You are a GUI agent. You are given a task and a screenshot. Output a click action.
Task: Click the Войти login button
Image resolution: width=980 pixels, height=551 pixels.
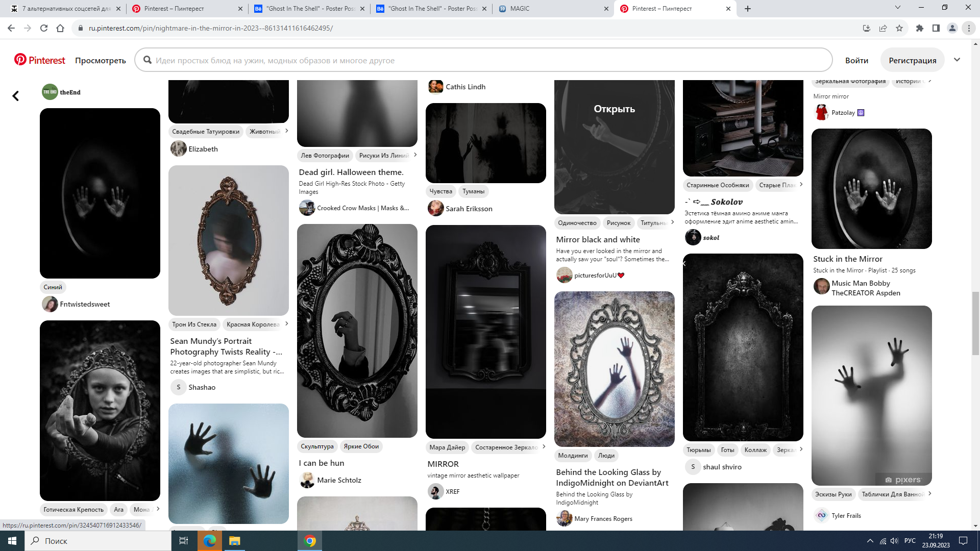pyautogui.click(x=856, y=60)
